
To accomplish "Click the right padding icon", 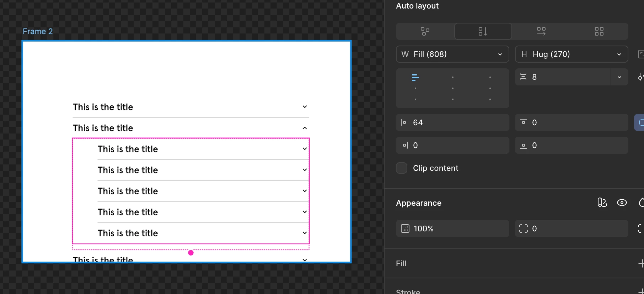I will click(405, 145).
